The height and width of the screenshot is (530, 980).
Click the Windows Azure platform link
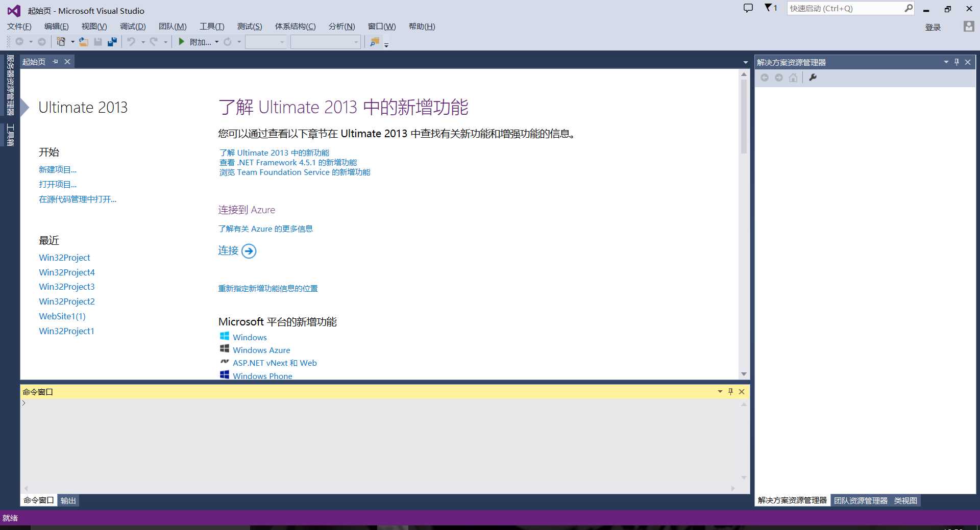click(x=261, y=350)
